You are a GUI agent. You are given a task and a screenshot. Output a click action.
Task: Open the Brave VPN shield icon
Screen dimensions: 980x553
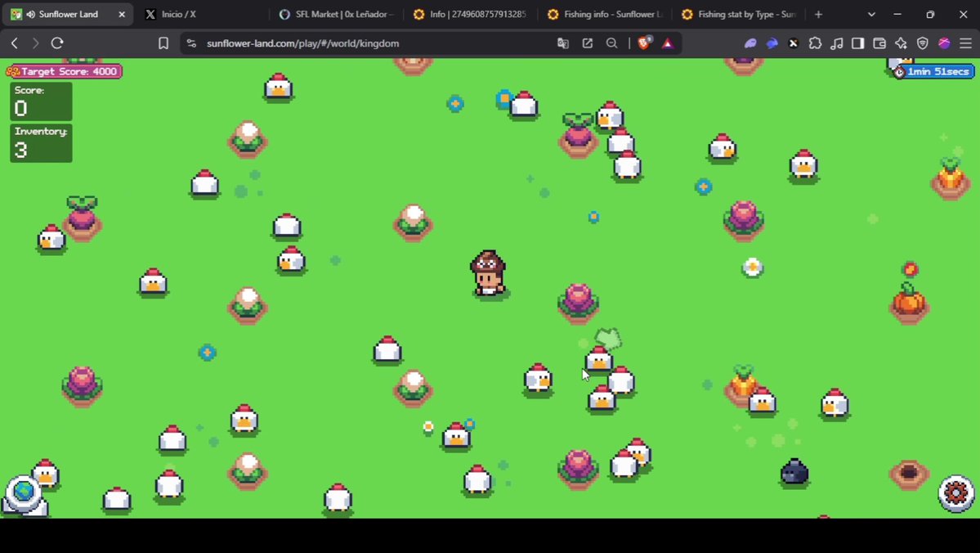(x=923, y=43)
